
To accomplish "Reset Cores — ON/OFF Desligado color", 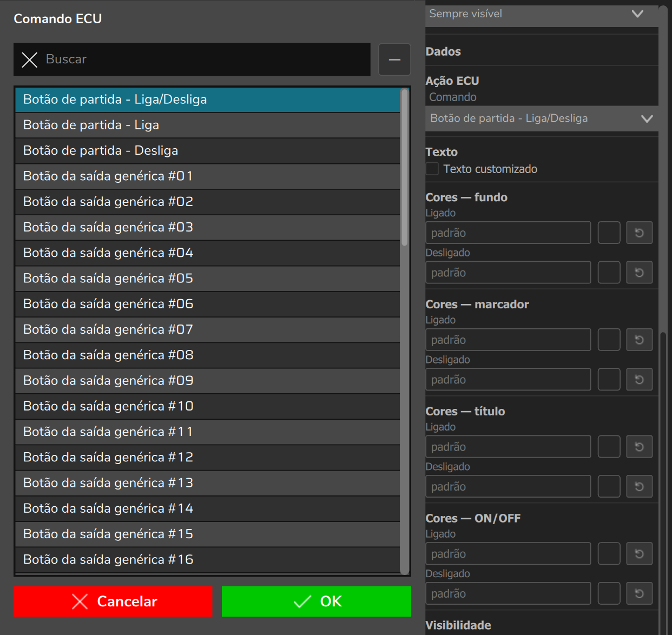I will (x=639, y=594).
